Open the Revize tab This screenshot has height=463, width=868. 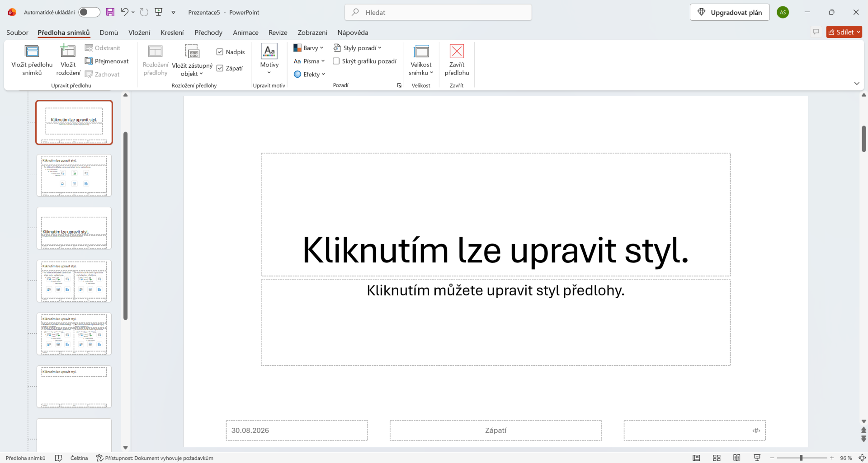pyautogui.click(x=278, y=33)
